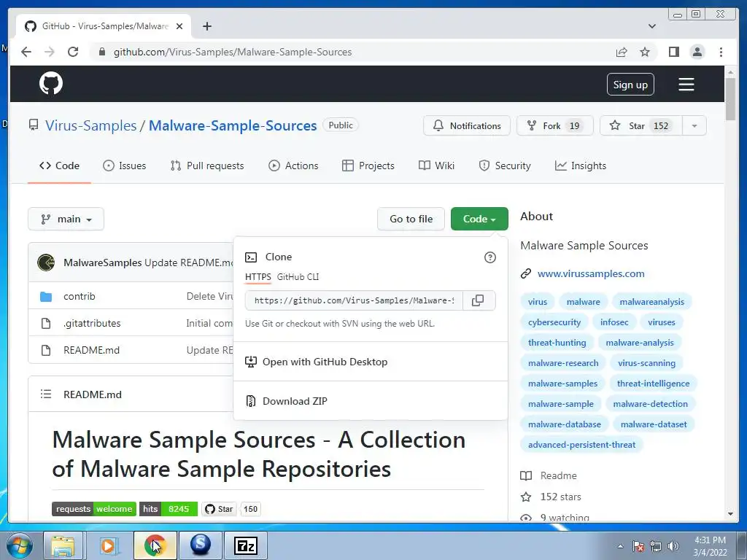The image size is (747, 560).
Task: Click the browser address bar URL
Action: coord(233,52)
